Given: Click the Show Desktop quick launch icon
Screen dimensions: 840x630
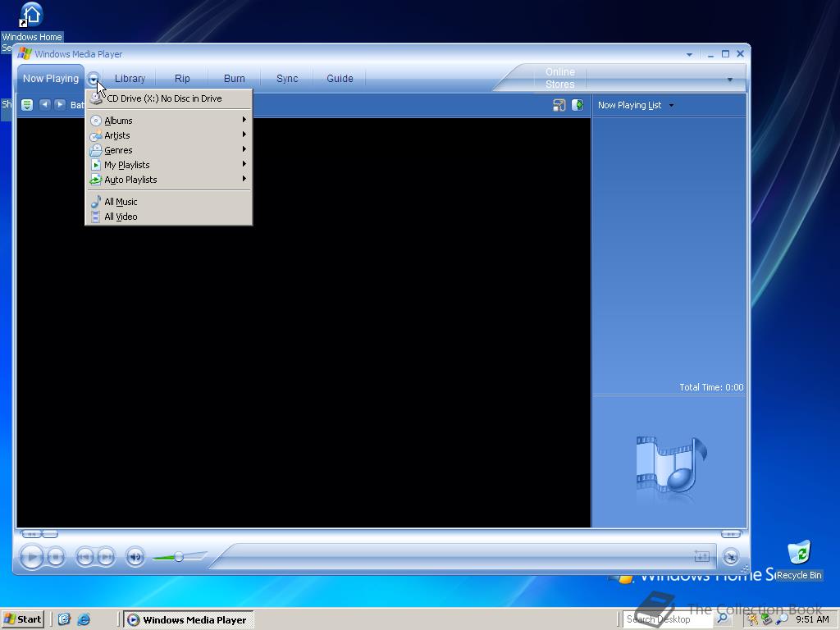Looking at the screenshot, I should (x=64, y=619).
